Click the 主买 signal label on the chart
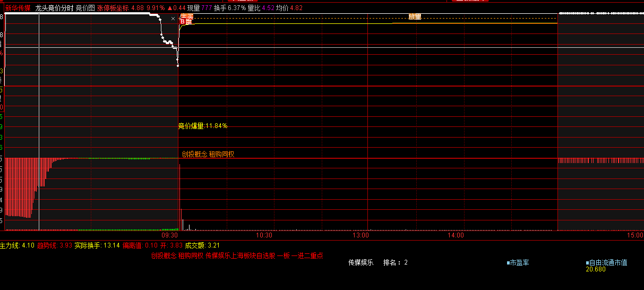 click(x=187, y=18)
